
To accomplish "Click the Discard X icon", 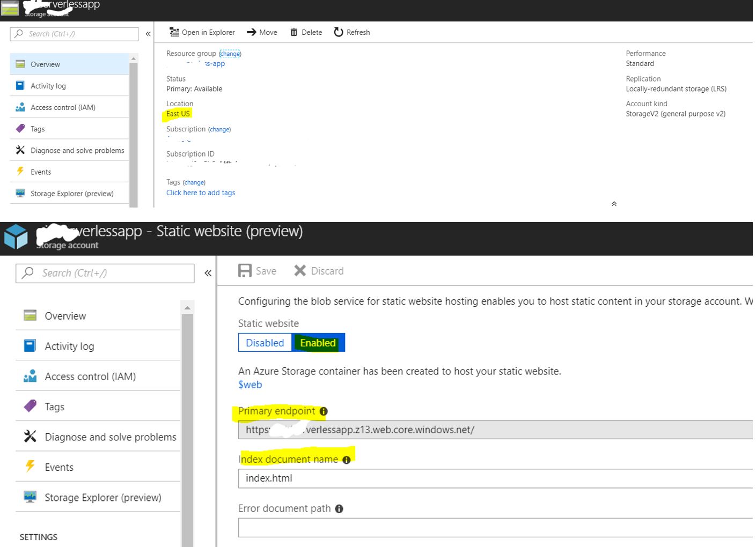I will [300, 271].
